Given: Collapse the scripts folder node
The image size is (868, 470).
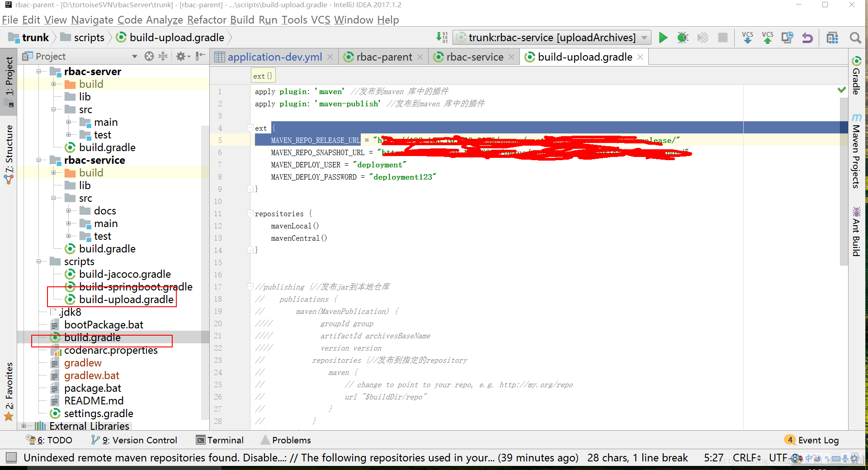Looking at the screenshot, I should [x=39, y=261].
